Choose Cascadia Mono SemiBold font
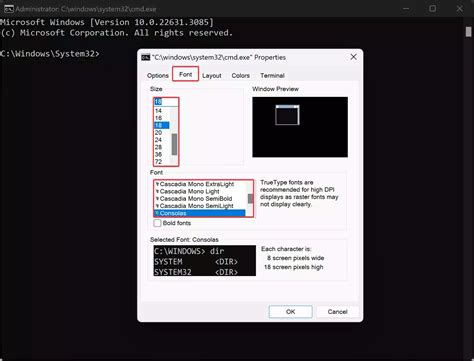This screenshot has height=361, width=474. click(200, 199)
